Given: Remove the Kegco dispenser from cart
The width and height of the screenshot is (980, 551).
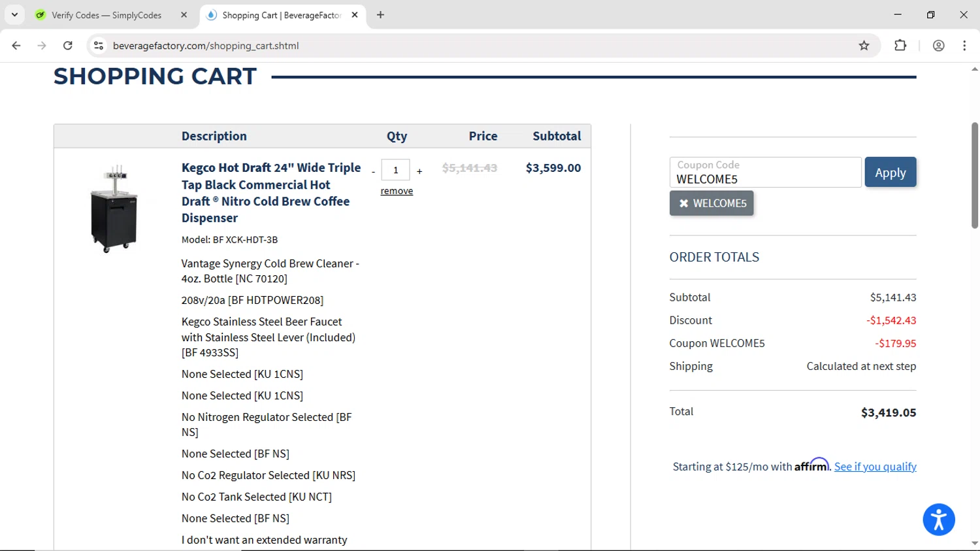Looking at the screenshot, I should pyautogui.click(x=397, y=191).
